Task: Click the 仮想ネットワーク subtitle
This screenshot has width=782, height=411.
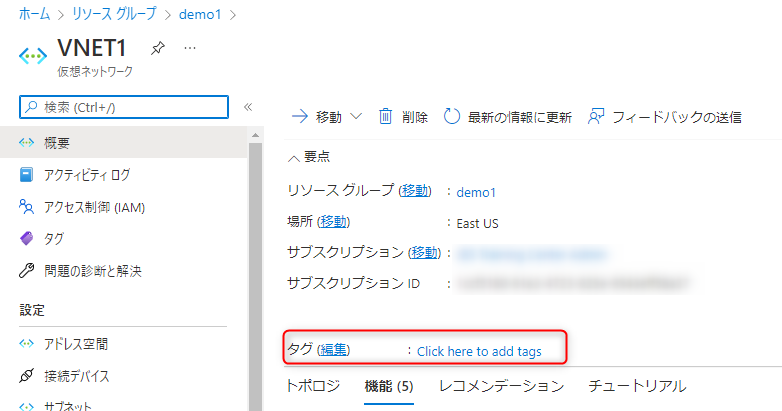Action: click(95, 71)
